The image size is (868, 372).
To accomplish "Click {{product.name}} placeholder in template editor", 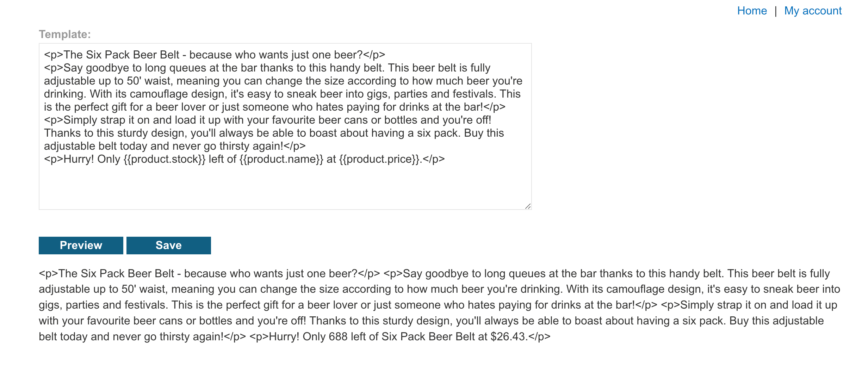I will click(x=281, y=159).
